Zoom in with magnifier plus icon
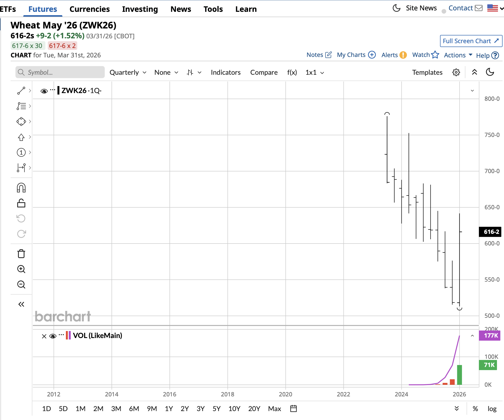 coord(21,269)
